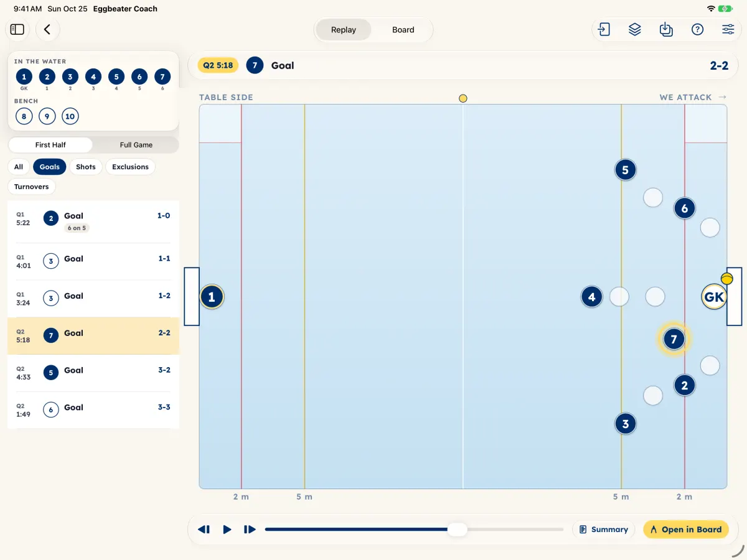Switch to the Replay segment
The image size is (747, 560).
[344, 29]
